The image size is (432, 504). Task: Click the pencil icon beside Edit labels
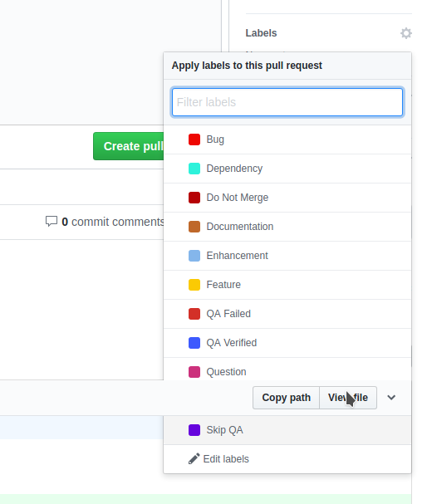pos(194,458)
